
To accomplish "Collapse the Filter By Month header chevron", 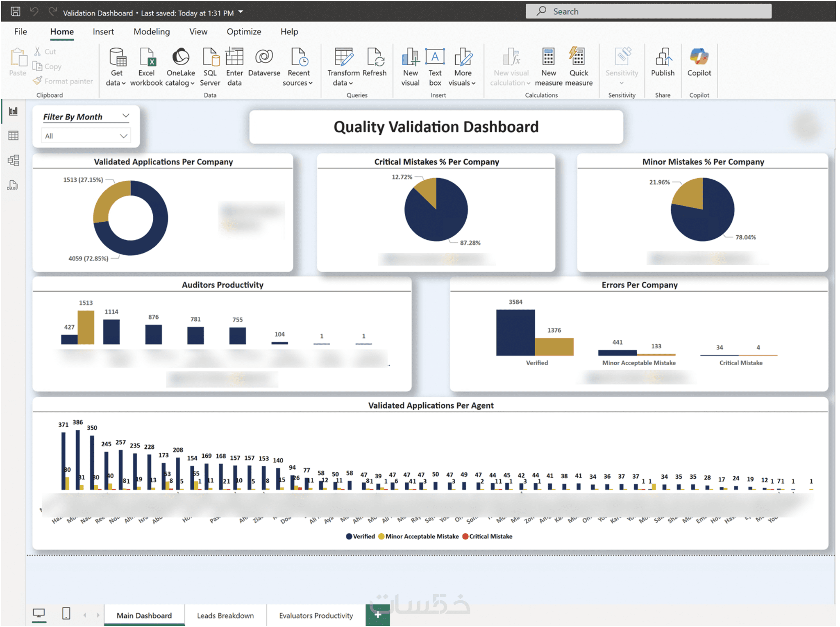I will (x=126, y=116).
